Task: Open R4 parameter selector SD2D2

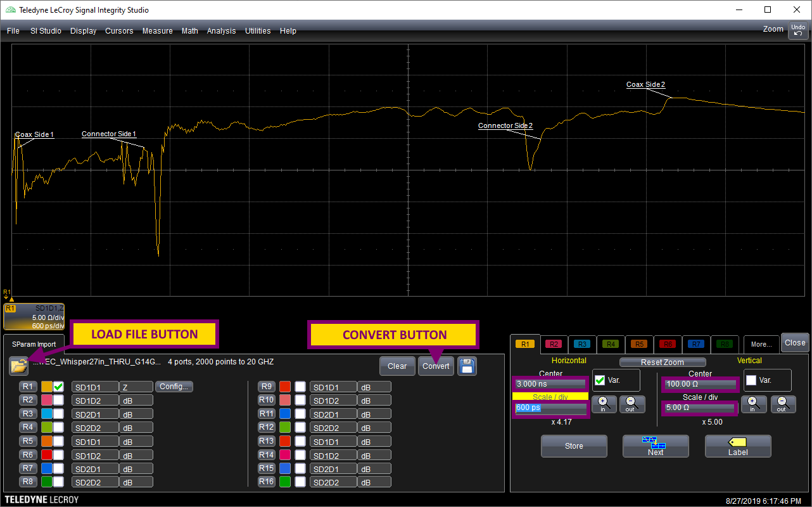Action: (95, 428)
